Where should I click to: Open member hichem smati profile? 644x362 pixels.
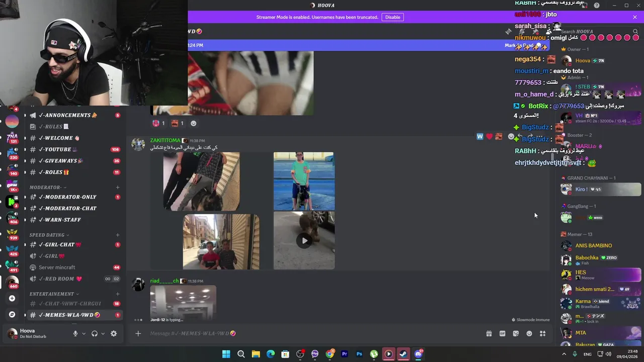pyautogui.click(x=601, y=289)
